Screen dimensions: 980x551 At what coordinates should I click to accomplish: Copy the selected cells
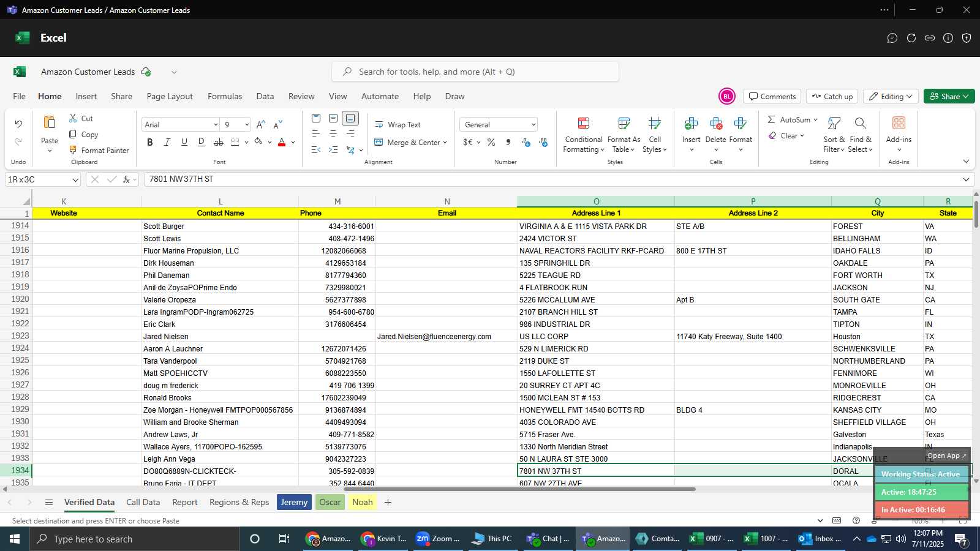(83, 134)
